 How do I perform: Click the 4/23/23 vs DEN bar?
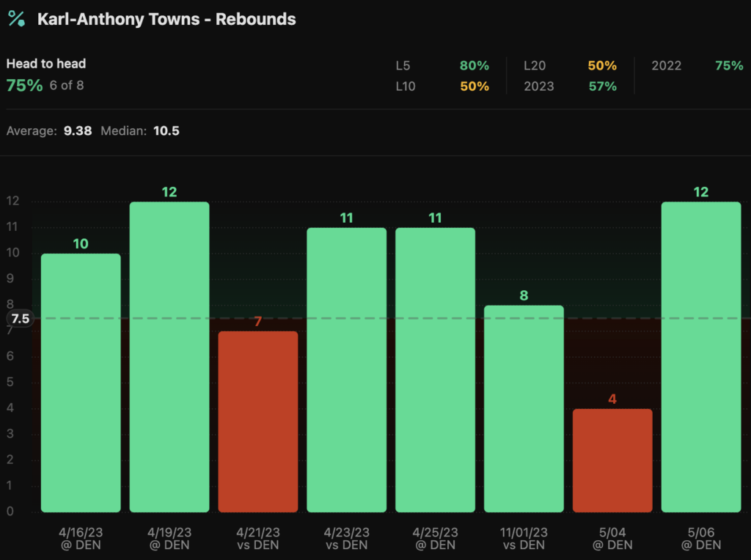coord(346,370)
